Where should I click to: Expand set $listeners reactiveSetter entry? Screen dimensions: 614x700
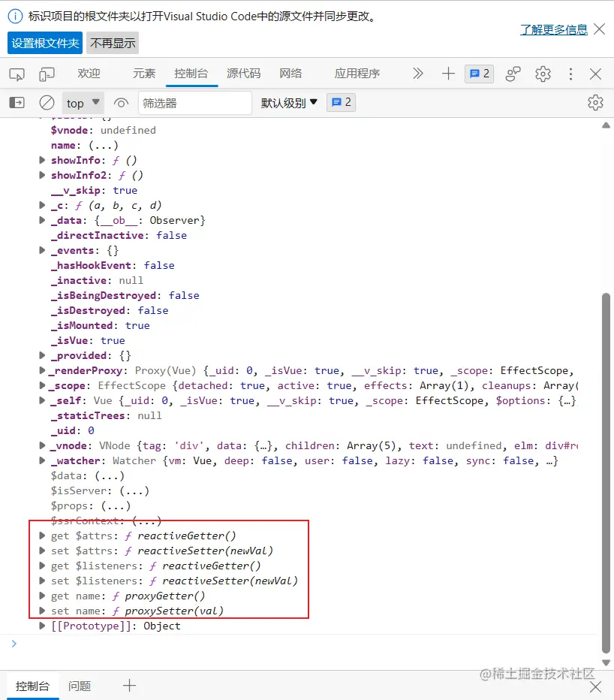click(42, 581)
